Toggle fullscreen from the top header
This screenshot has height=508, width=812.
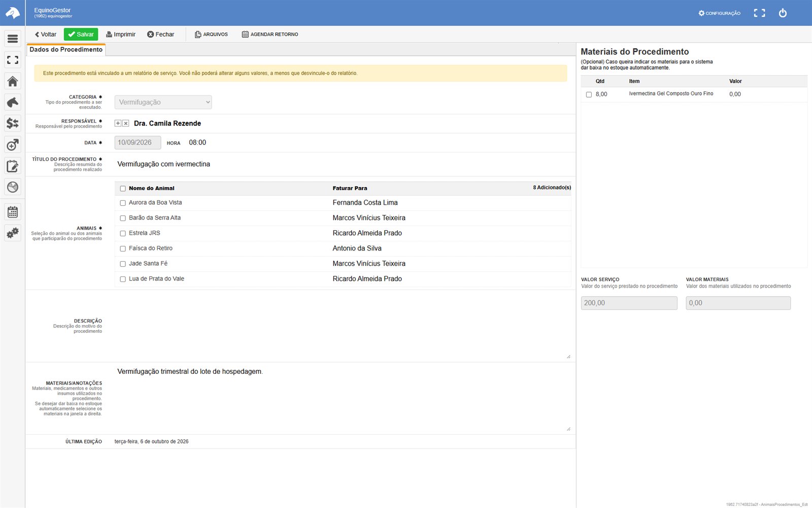coord(759,13)
